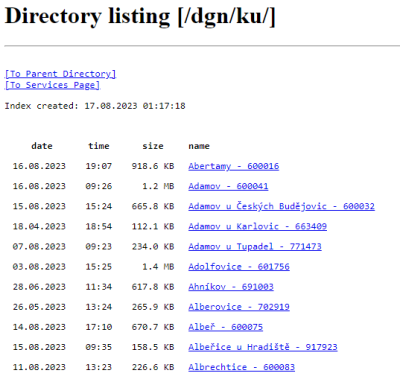Viewport: 400px width, 379px height.
Task: Click time 09:35 in Albeřice row
Action: click(99, 347)
